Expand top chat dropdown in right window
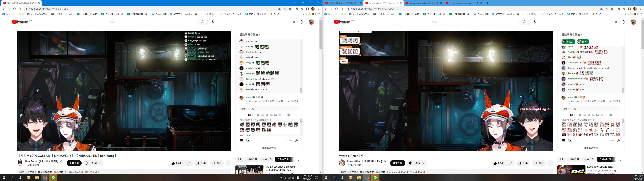 tap(573, 35)
